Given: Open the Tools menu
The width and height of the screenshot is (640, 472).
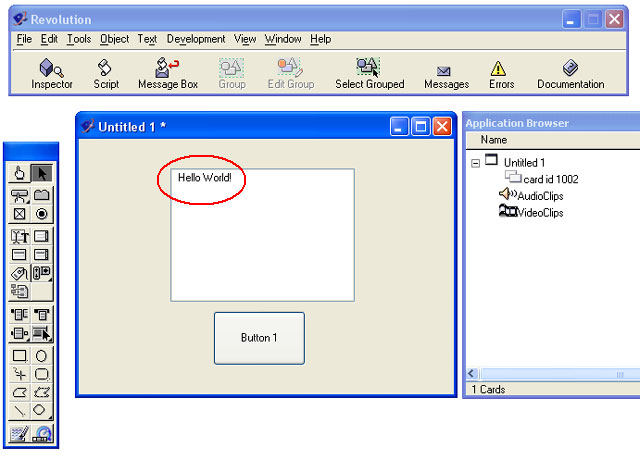Looking at the screenshot, I should coord(79,39).
